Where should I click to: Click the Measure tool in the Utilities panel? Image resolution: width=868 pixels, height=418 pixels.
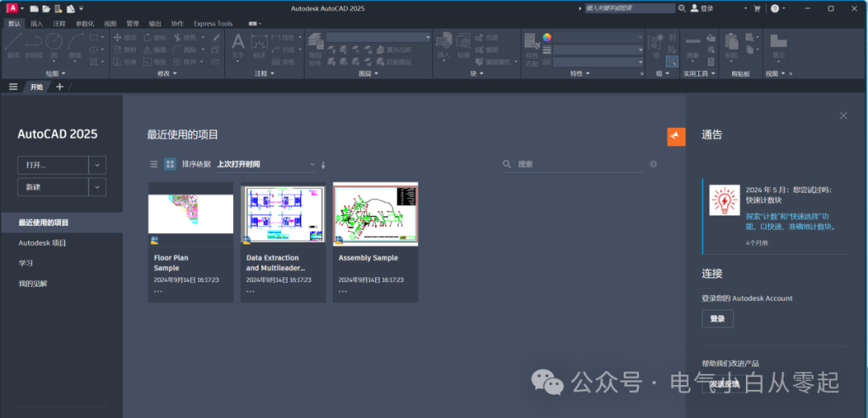point(693,46)
